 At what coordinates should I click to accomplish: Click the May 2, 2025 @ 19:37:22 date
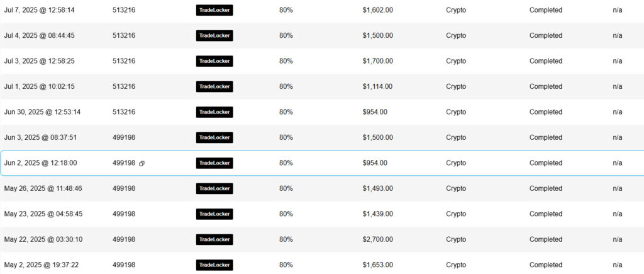pyautogui.click(x=41, y=265)
